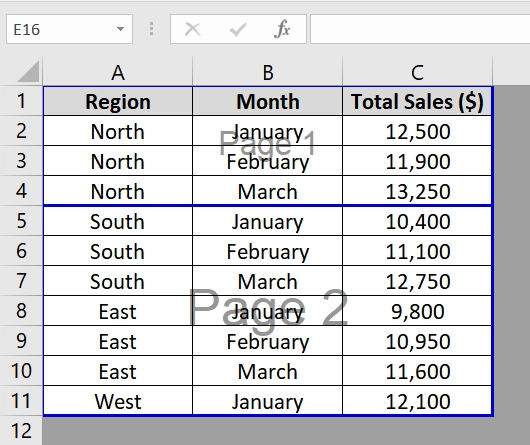The image size is (530, 445).
Task: Click the North cell in row 4
Action: click(118, 191)
